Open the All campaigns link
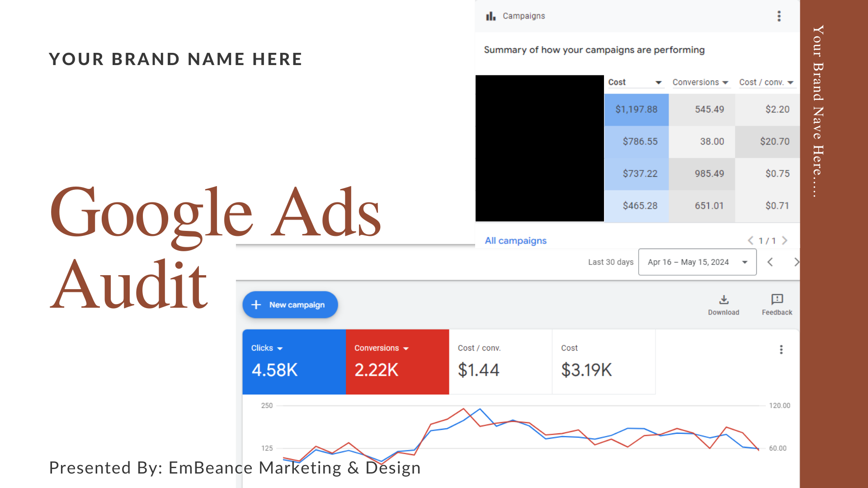 click(515, 241)
